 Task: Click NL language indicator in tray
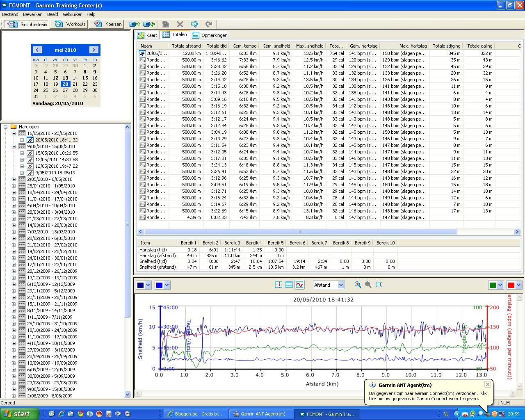[x=446, y=414]
